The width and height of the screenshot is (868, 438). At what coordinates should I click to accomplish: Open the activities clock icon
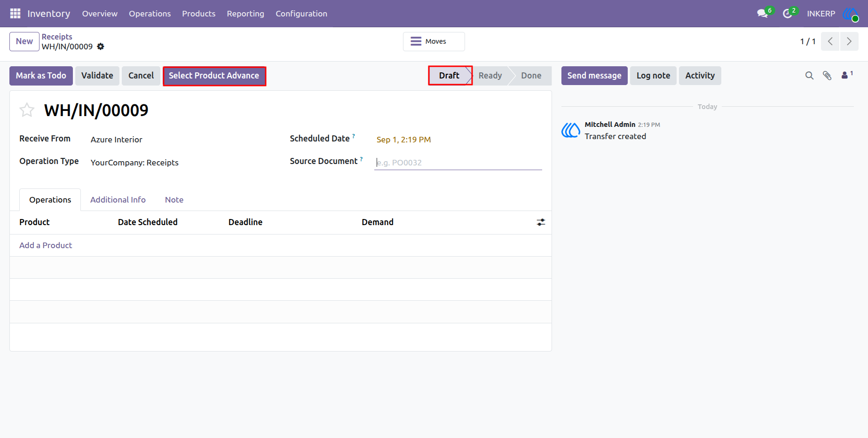click(788, 14)
